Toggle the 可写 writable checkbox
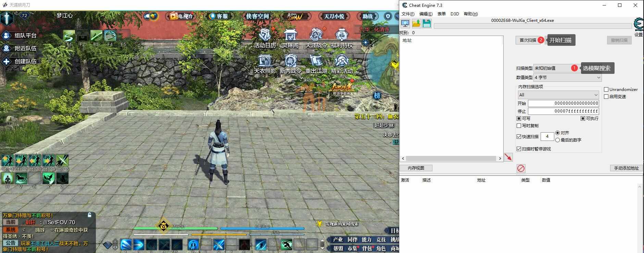The width and height of the screenshot is (644, 253). pyautogui.click(x=519, y=118)
